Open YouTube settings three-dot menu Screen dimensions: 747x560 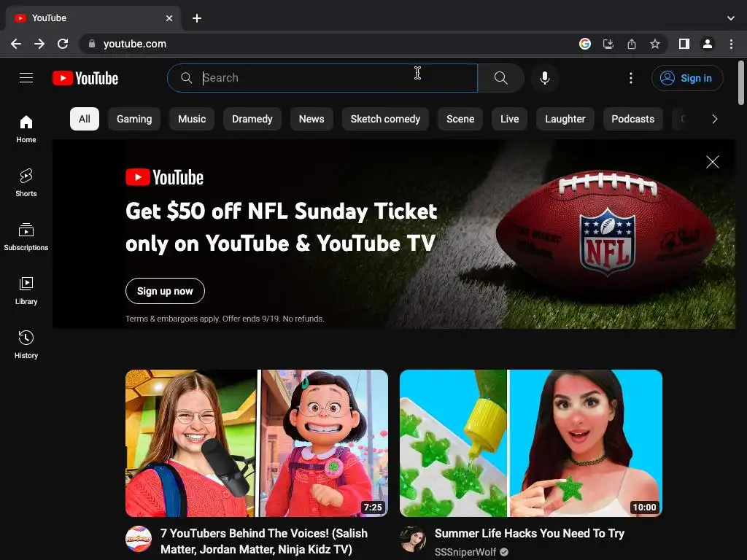[631, 78]
